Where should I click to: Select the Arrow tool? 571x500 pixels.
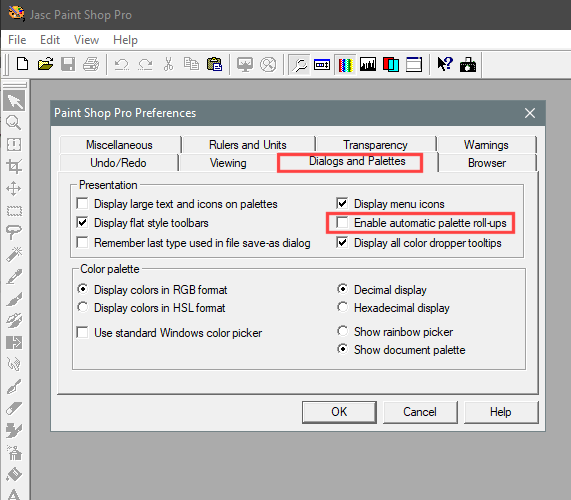(x=14, y=101)
